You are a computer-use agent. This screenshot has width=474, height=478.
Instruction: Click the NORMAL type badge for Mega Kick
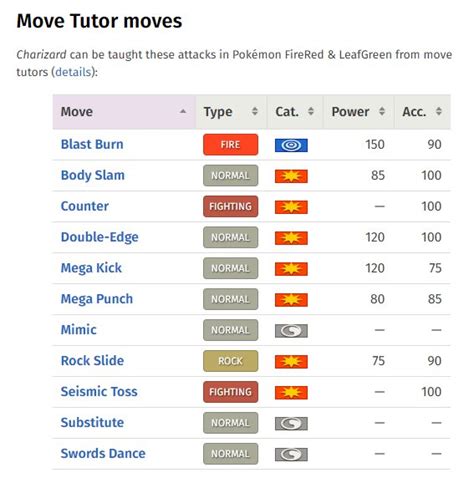230,268
